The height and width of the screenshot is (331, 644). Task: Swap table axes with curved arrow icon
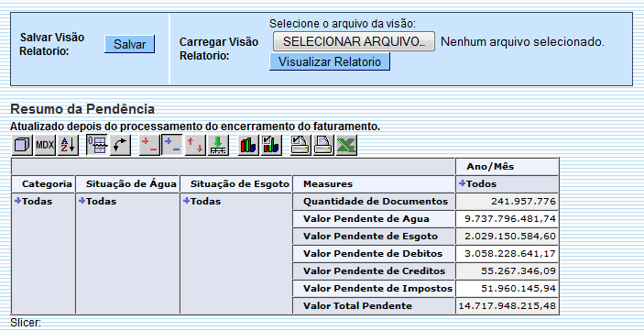[120, 145]
